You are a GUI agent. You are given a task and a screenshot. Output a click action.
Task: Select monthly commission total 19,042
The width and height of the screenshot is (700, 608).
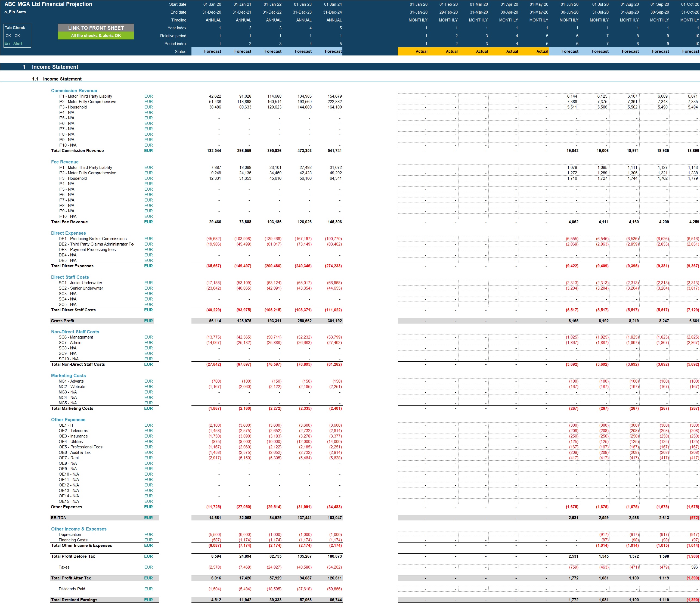(572, 151)
